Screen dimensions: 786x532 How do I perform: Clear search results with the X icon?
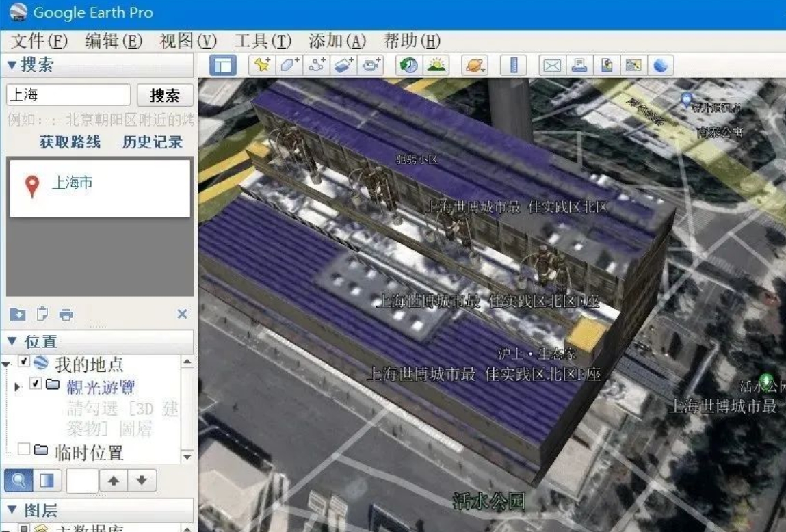tap(183, 314)
